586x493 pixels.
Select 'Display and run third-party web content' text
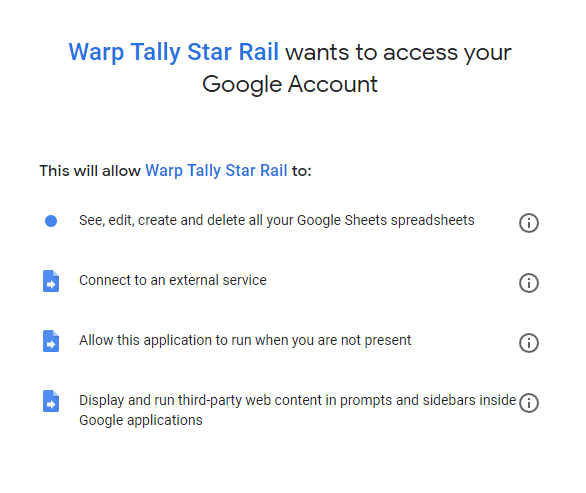(x=297, y=410)
